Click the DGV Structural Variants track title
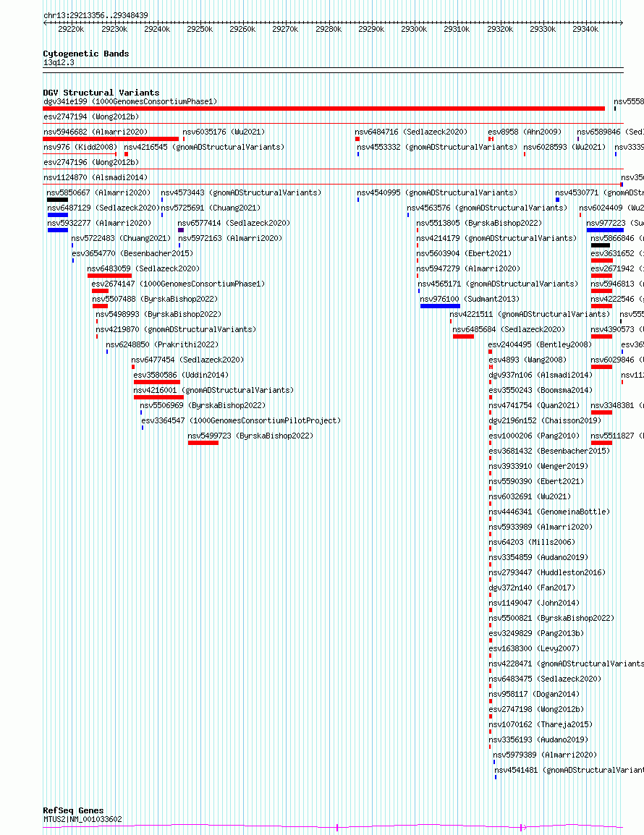 click(101, 93)
